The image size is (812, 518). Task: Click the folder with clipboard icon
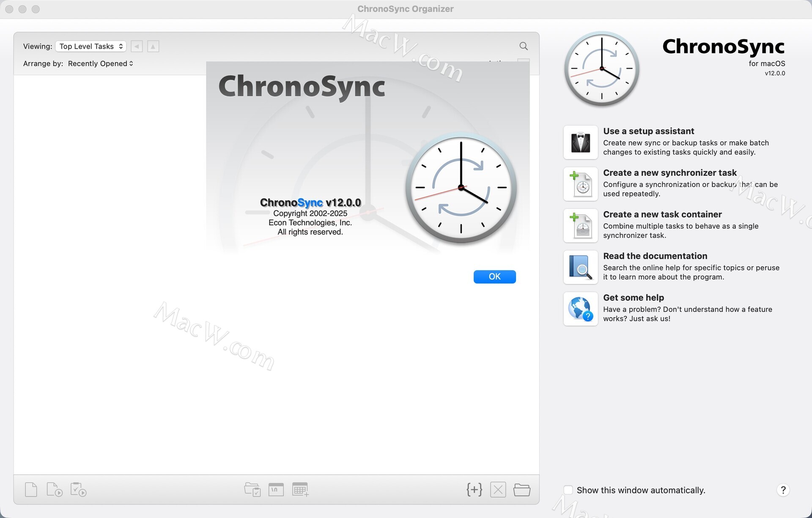pyautogui.click(x=252, y=490)
